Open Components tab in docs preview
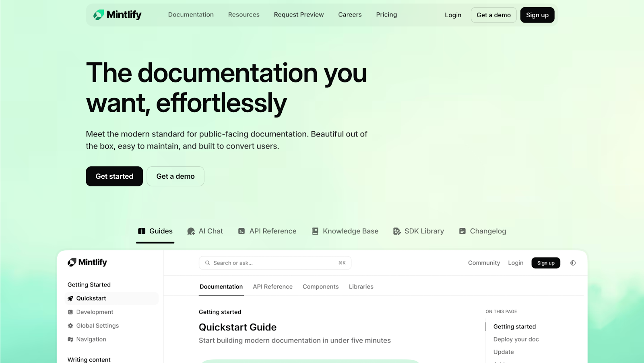The width and height of the screenshot is (644, 363). coord(321,287)
